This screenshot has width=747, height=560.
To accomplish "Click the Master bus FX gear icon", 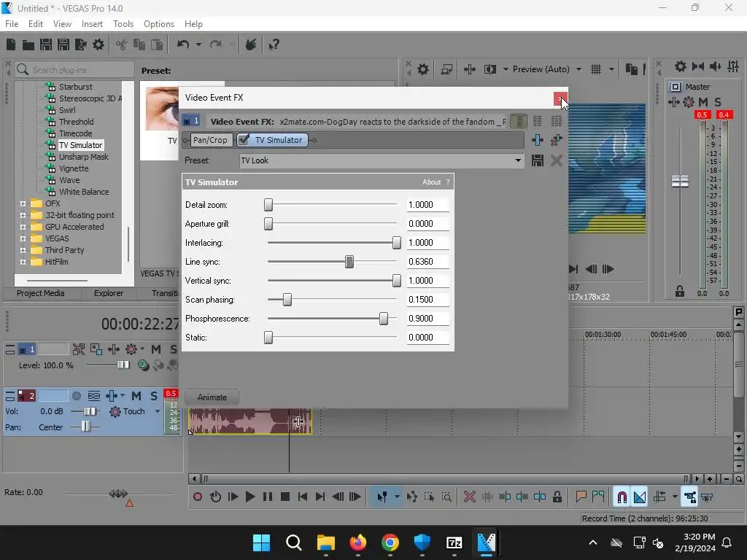I will 689,102.
